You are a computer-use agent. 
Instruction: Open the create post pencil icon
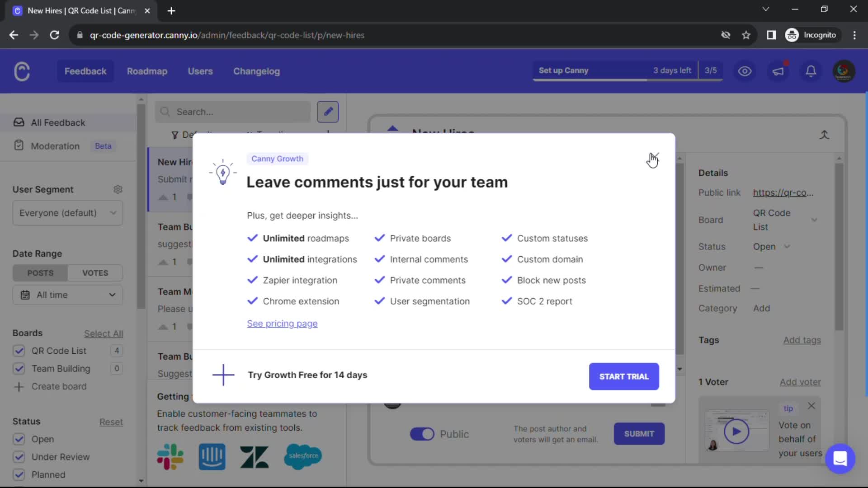tap(327, 112)
